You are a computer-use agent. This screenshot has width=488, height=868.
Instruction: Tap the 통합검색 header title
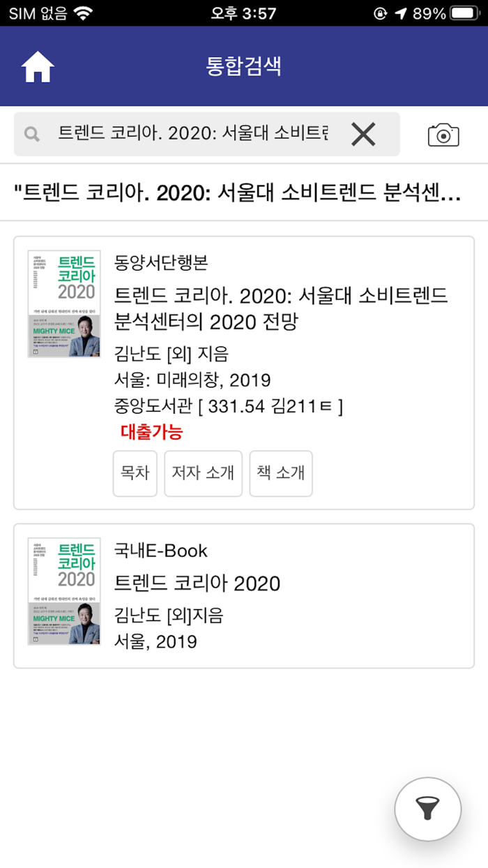coord(244,66)
